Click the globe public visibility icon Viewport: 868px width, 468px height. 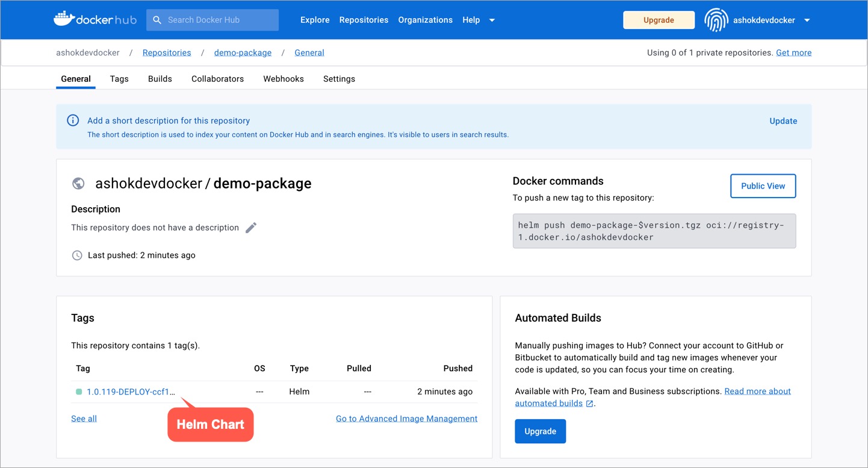78,184
